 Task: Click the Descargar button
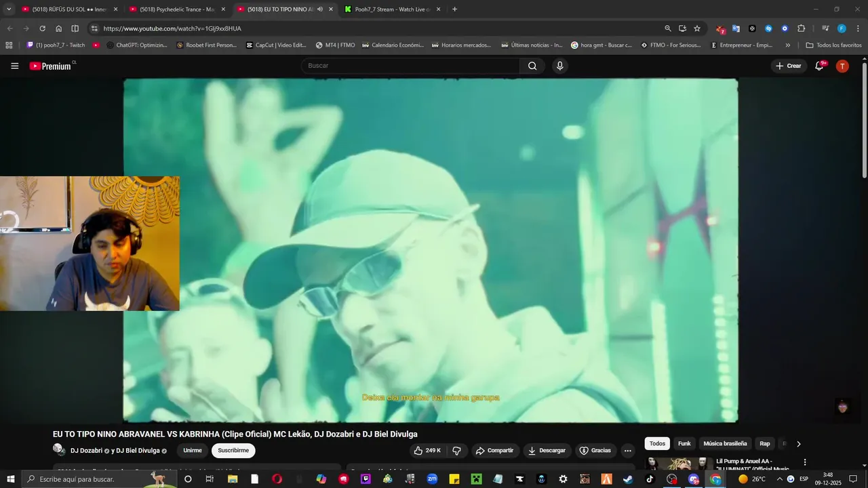pos(547,450)
